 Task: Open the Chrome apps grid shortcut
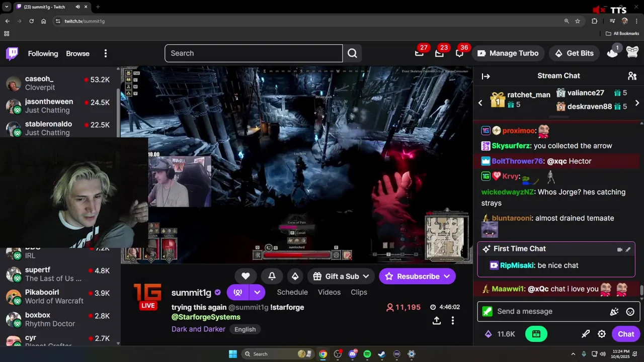tap(7, 34)
